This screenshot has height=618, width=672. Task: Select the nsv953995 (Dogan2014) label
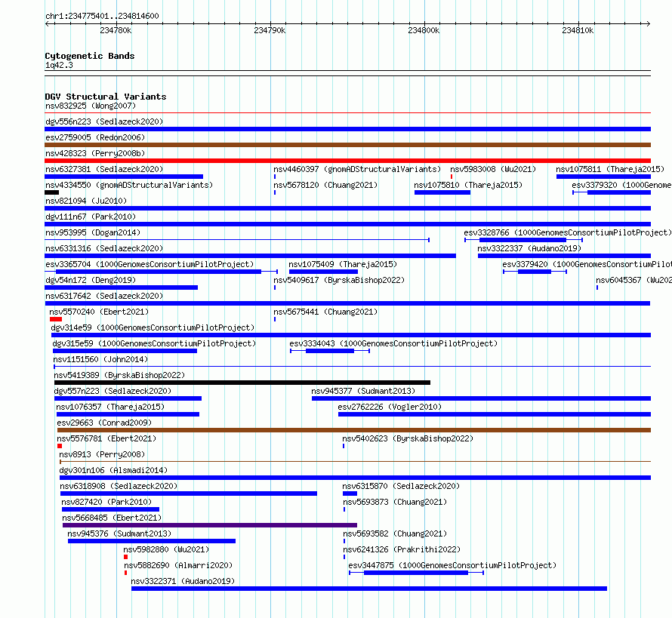pyautogui.click(x=93, y=232)
